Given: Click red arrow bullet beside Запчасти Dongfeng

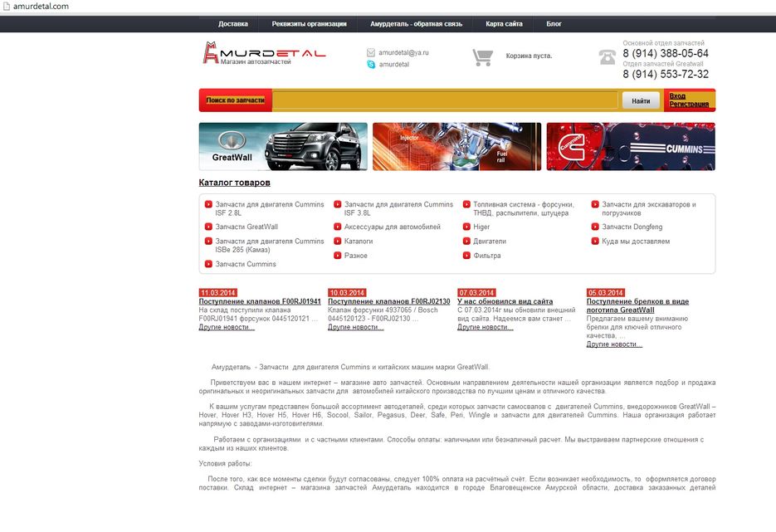Looking at the screenshot, I should coord(595,227).
